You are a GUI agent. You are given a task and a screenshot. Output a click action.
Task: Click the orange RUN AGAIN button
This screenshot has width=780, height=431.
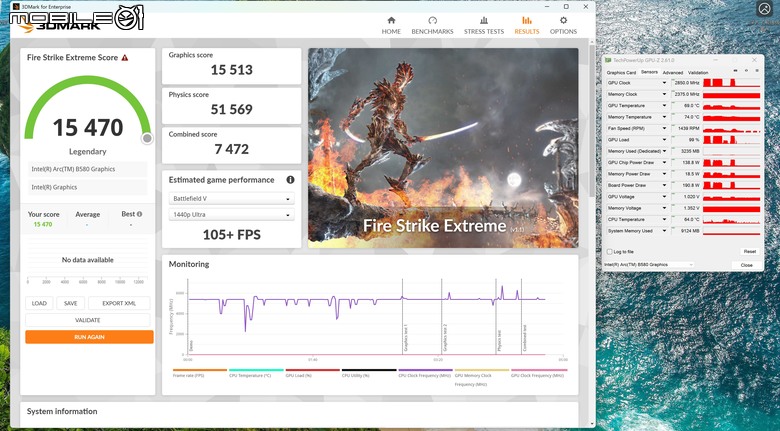[90, 337]
